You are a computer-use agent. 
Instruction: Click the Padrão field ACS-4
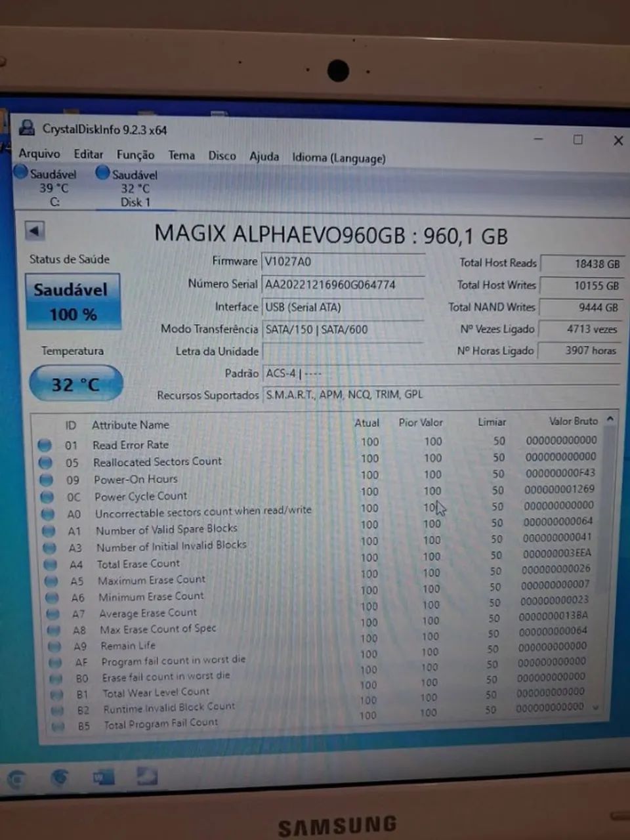441,374
